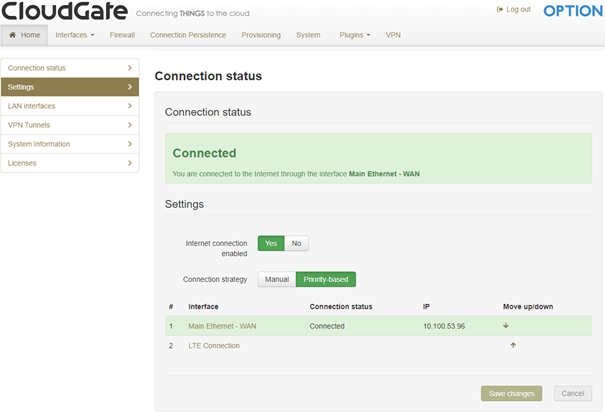Select Priority-based connection strategy
Image resolution: width=605 pixels, height=414 pixels.
pyautogui.click(x=326, y=279)
